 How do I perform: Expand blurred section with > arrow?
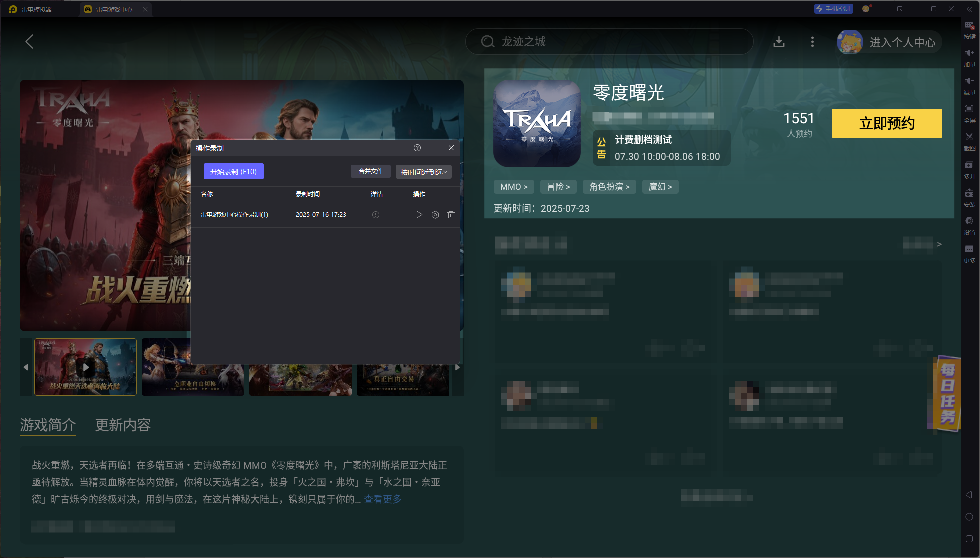point(939,244)
